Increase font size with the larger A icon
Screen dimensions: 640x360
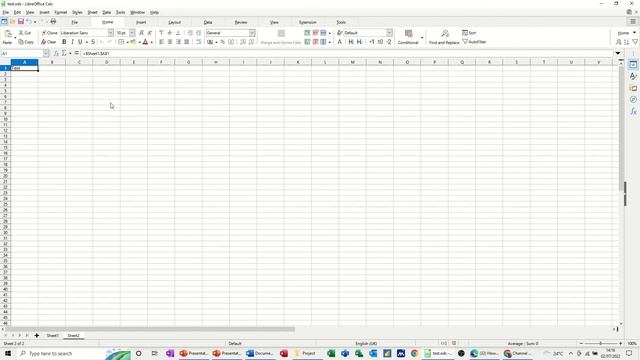141,33
